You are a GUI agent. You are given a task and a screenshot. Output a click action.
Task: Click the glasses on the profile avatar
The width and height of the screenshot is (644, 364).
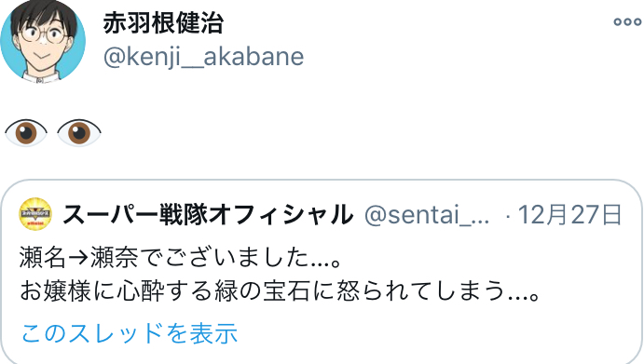[43, 34]
